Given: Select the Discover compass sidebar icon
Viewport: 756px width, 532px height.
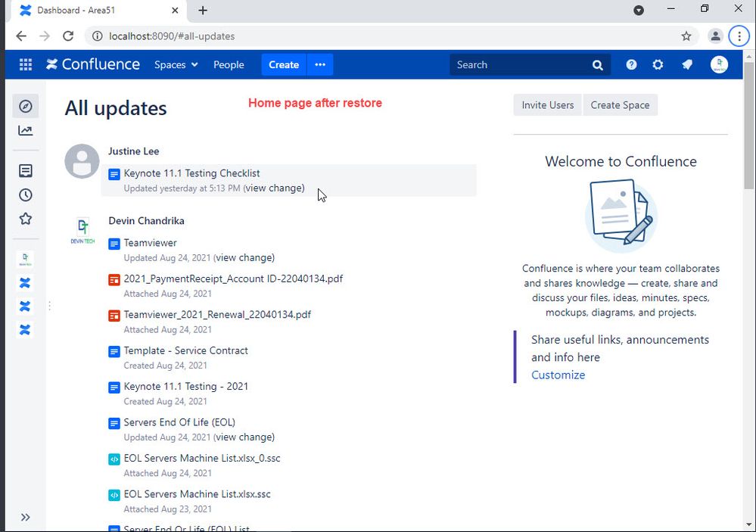Looking at the screenshot, I should (x=26, y=106).
